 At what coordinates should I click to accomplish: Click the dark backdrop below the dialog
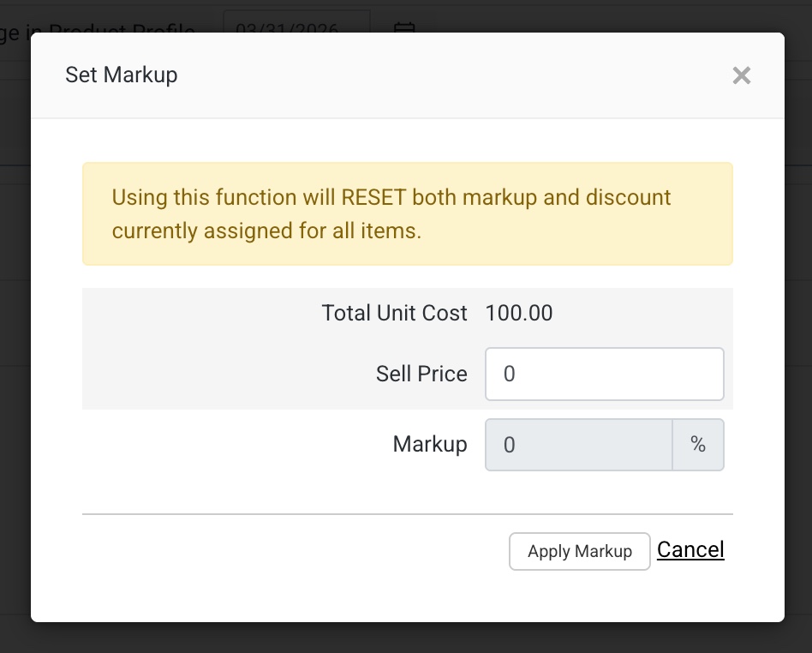click(406, 638)
